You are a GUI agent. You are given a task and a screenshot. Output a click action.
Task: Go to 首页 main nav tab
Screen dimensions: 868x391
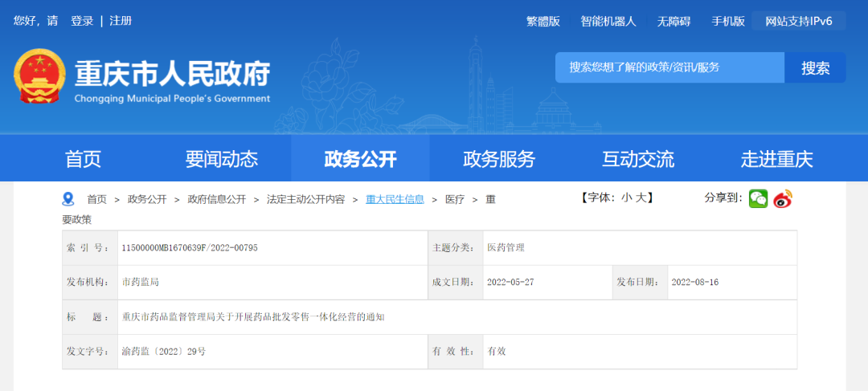click(x=84, y=159)
